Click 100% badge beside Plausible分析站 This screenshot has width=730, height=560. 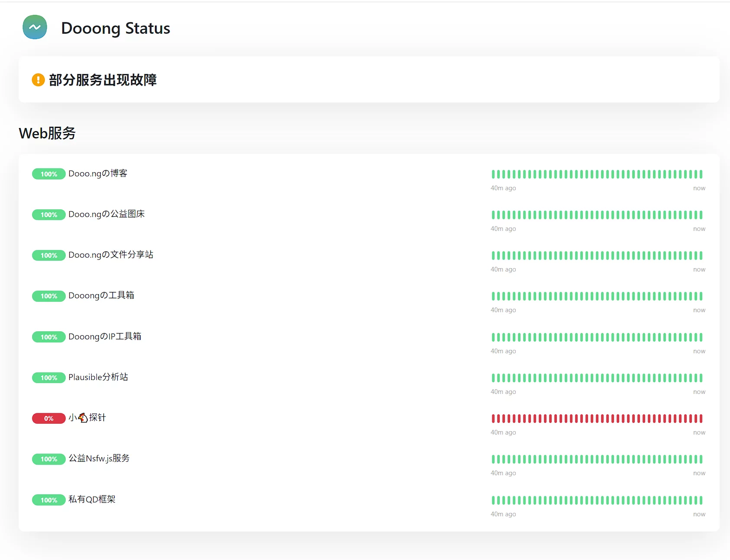(48, 378)
